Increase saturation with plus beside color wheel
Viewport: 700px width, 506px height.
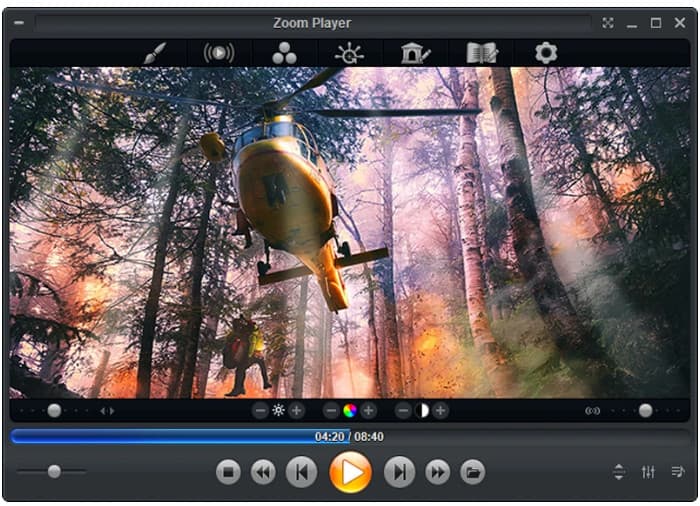tap(368, 410)
